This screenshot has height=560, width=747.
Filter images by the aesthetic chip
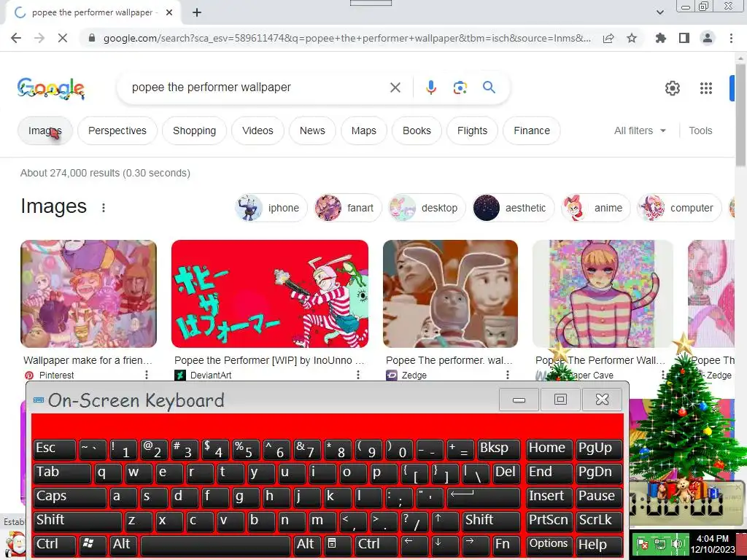(x=513, y=208)
